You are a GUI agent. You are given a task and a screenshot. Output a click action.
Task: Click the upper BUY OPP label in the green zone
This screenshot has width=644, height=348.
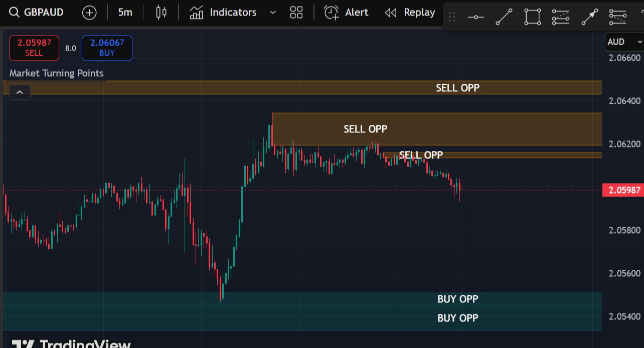click(457, 299)
